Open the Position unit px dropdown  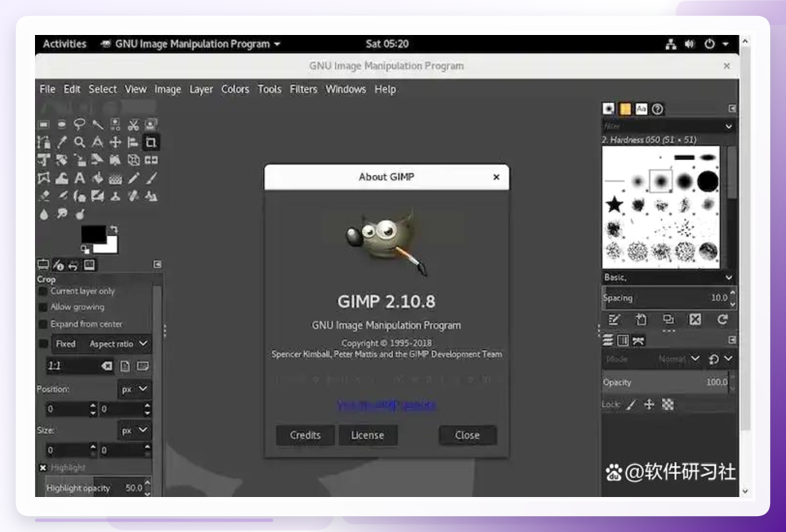[x=134, y=389]
